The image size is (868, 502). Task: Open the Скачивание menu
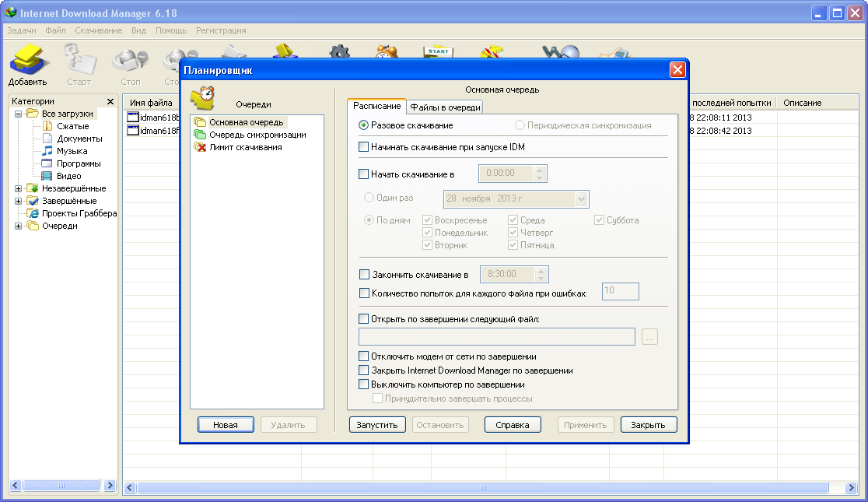pyautogui.click(x=99, y=30)
